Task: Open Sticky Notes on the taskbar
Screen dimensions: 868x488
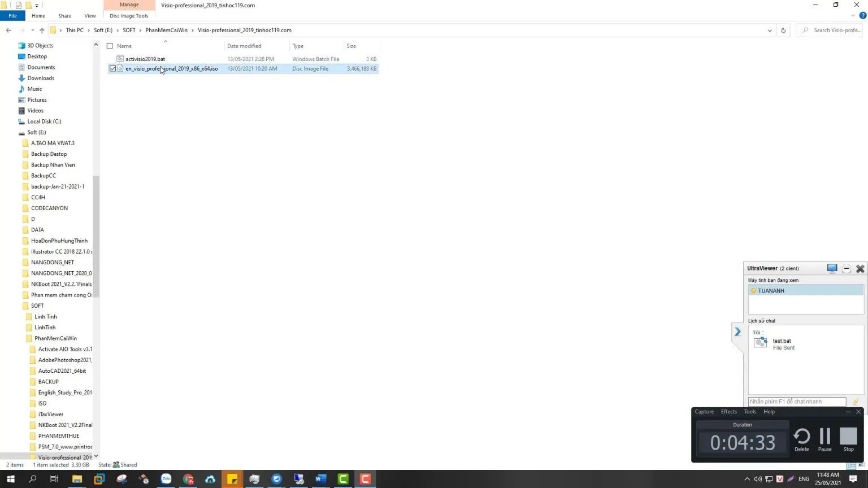Action: 232,479
